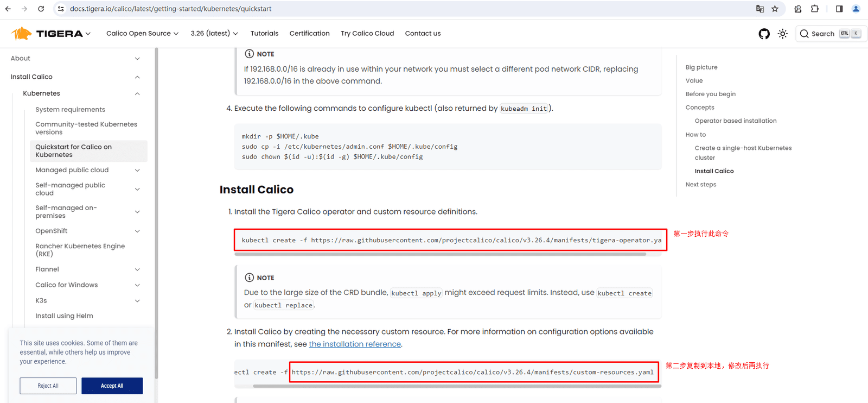Reject all cookies
This screenshot has width=868, height=403.
pyautogui.click(x=48, y=386)
